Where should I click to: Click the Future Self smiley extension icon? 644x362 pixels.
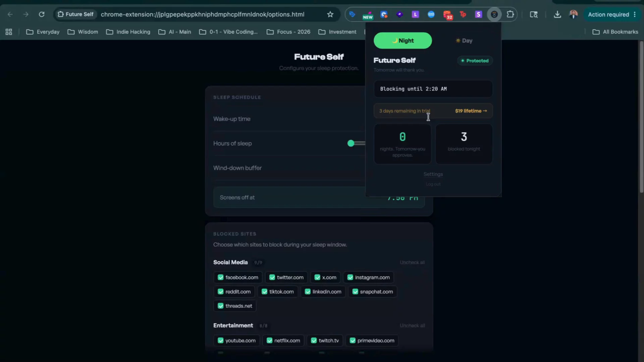coord(494,14)
